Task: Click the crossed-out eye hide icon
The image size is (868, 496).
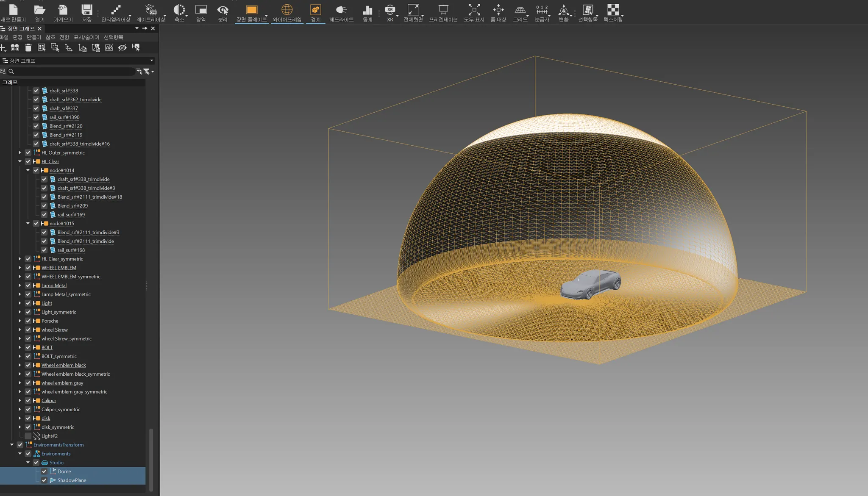Action: (122, 48)
